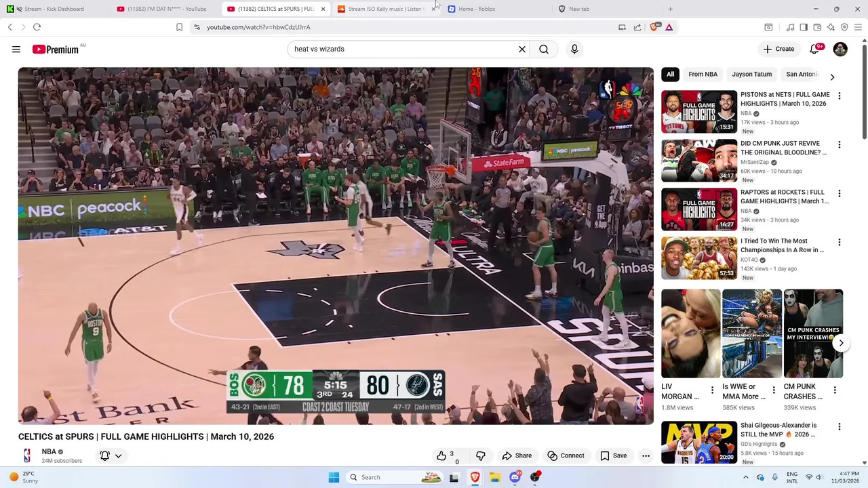Open options for LIV MORGAN short

tap(712, 390)
